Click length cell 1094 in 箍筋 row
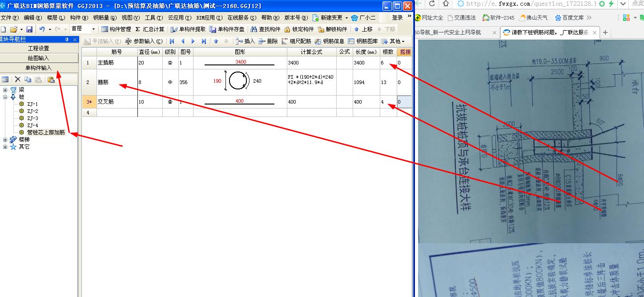This screenshot has height=297, width=644. pyautogui.click(x=366, y=82)
